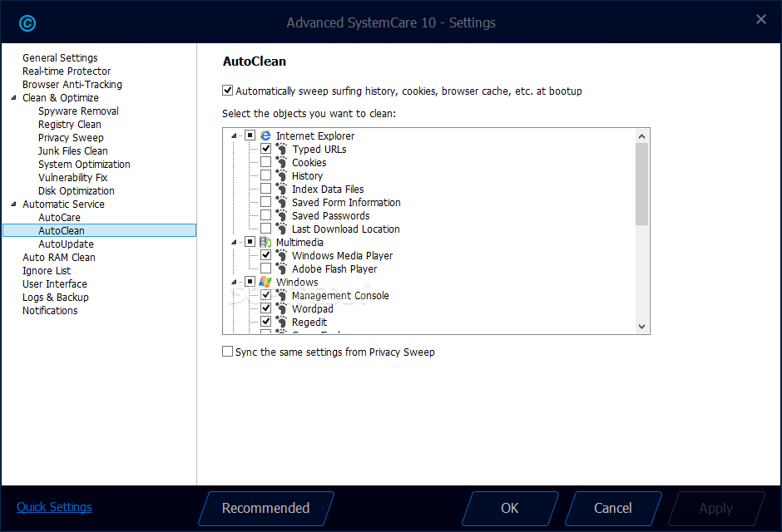The width and height of the screenshot is (782, 532).
Task: Enable Saved Form Information cleaning
Action: click(266, 202)
